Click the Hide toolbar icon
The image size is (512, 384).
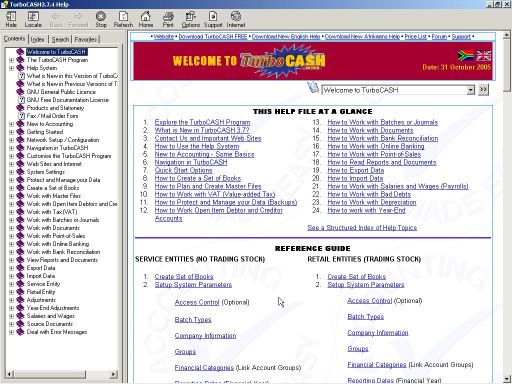pos(11,20)
